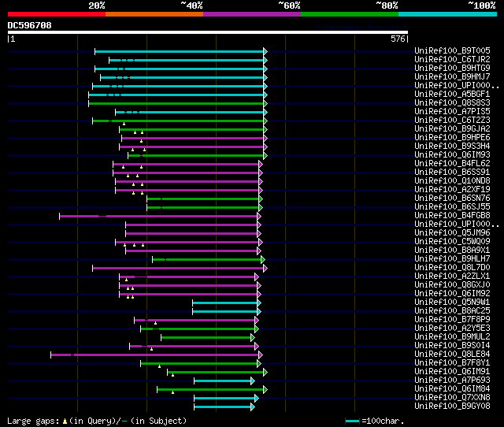Choose the UniRef100_Q10ND8 entry

tap(452, 180)
